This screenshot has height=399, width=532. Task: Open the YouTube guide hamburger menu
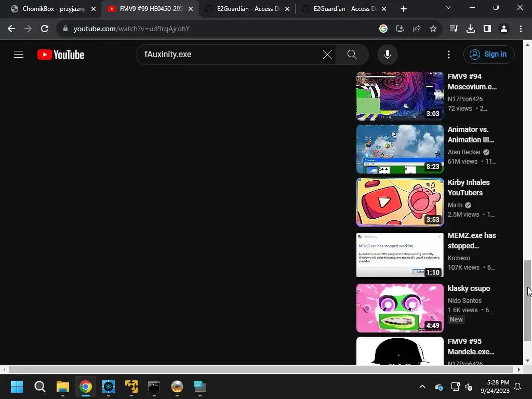pos(19,54)
